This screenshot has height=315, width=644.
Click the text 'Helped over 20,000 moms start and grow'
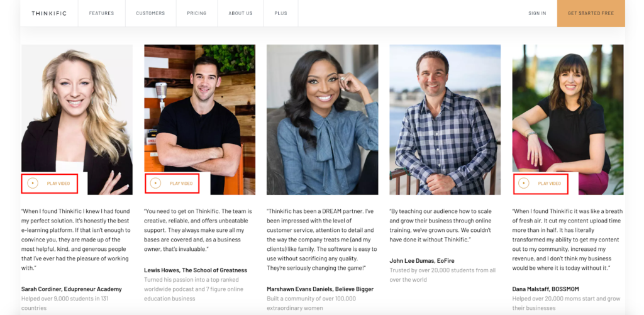[567, 299]
